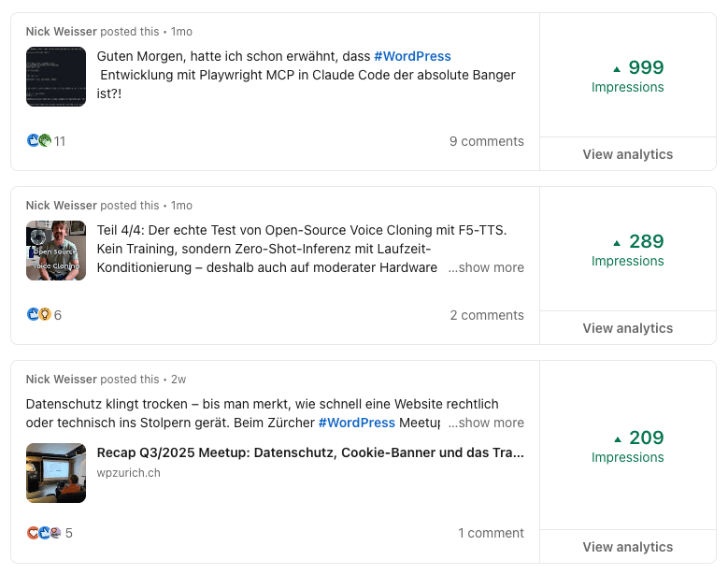Open the 1 comment link
The image size is (728, 574).
[x=491, y=533]
